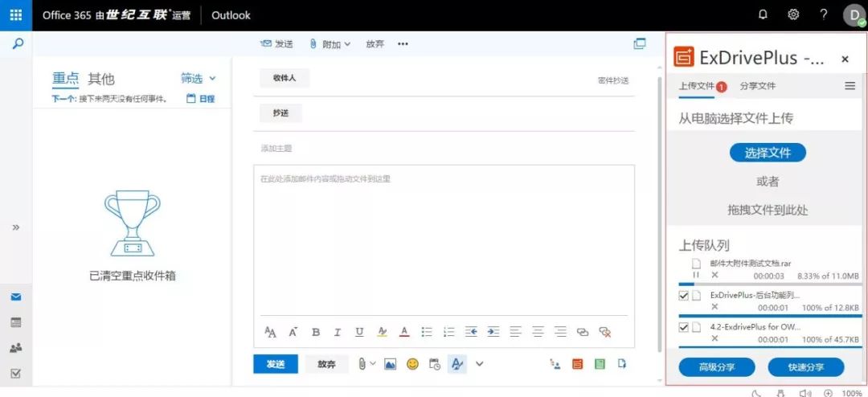The width and height of the screenshot is (868, 397).
Task: Switch to the 上传文件 tab
Action: pos(697,86)
